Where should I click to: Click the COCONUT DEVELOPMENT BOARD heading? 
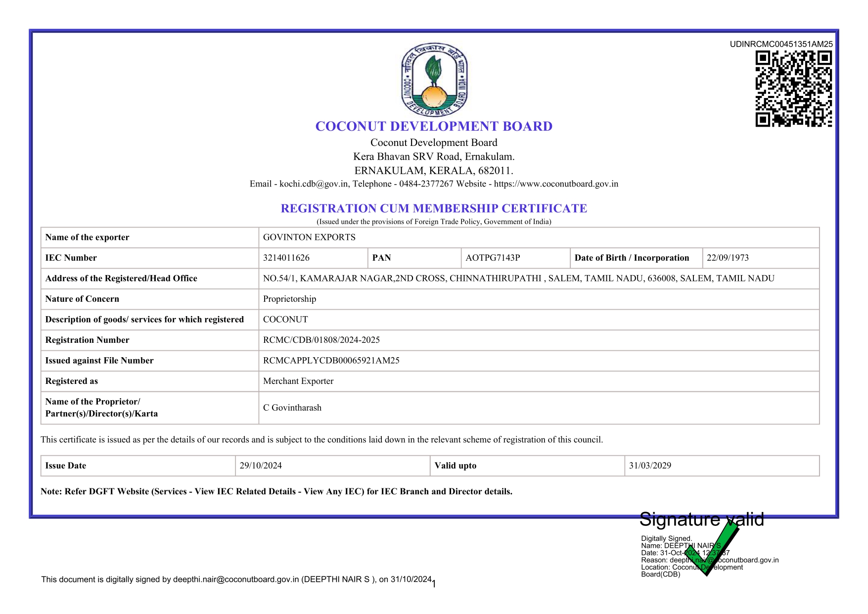click(434, 126)
